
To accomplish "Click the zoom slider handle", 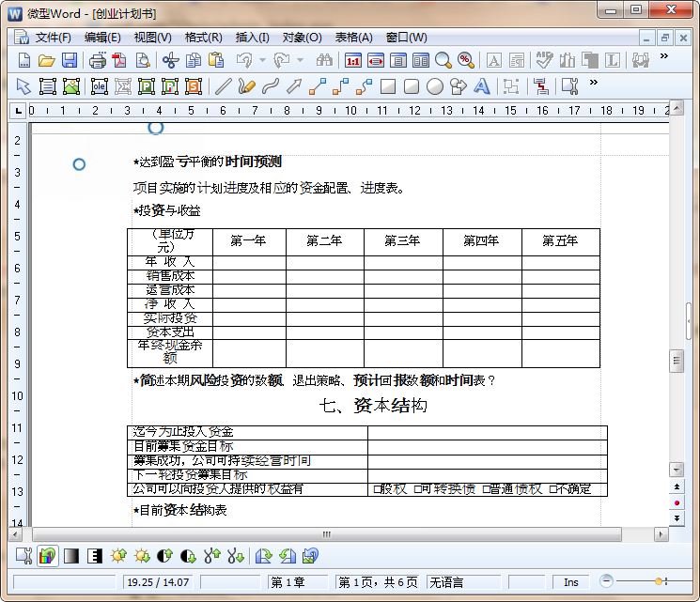I will click(x=658, y=581).
